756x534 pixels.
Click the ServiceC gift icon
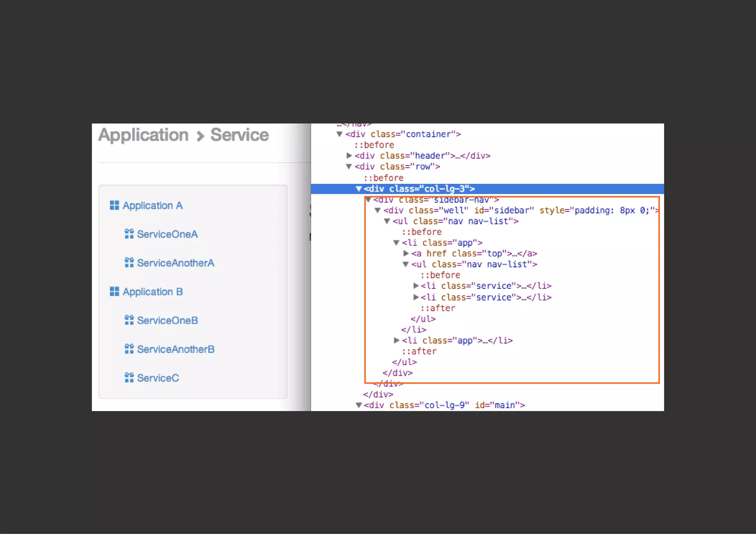(129, 378)
